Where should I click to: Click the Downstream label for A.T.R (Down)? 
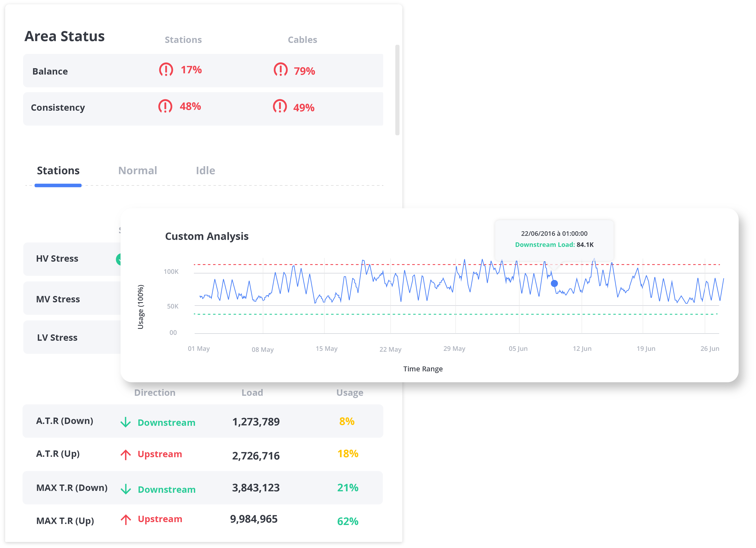tap(166, 423)
